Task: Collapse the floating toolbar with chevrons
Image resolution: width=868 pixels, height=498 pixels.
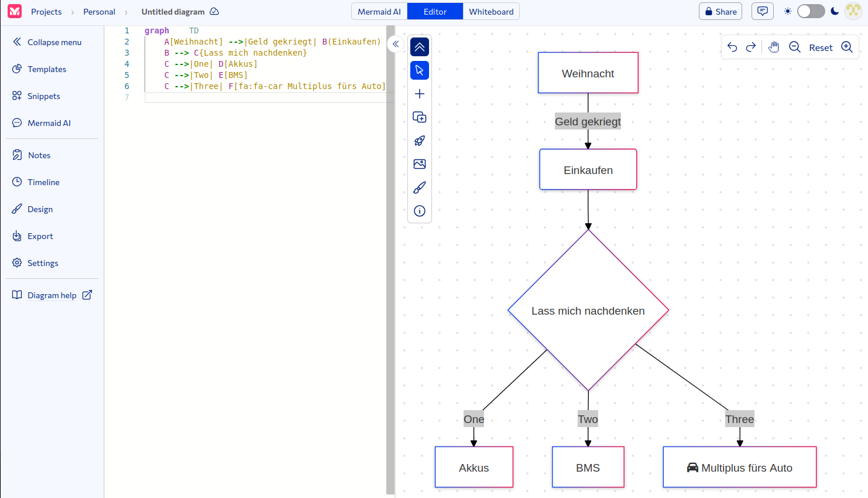Action: (x=420, y=47)
